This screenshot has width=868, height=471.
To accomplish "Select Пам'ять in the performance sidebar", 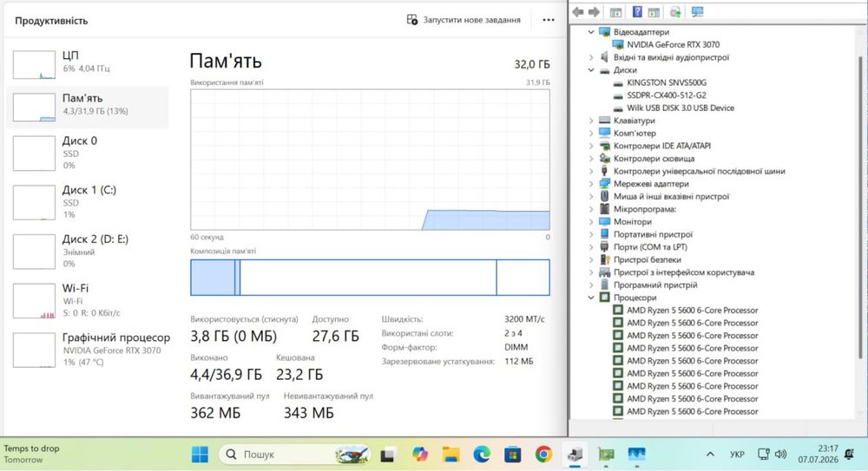I will tap(89, 107).
